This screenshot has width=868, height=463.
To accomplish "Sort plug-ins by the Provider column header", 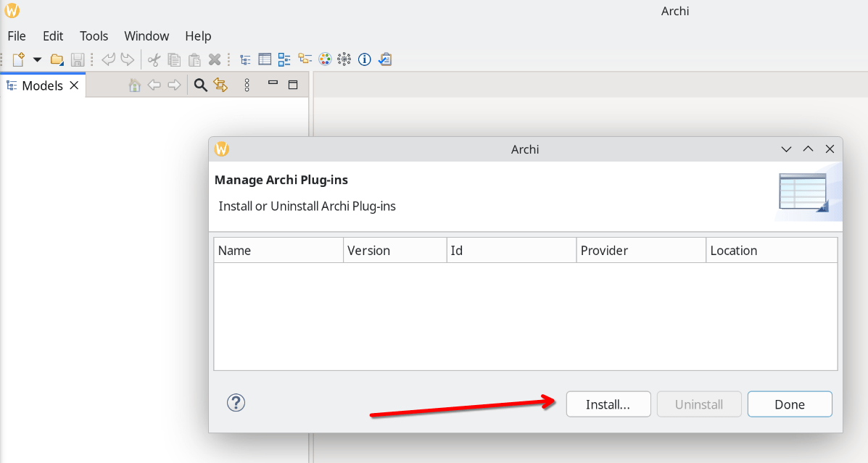I will [641, 251].
